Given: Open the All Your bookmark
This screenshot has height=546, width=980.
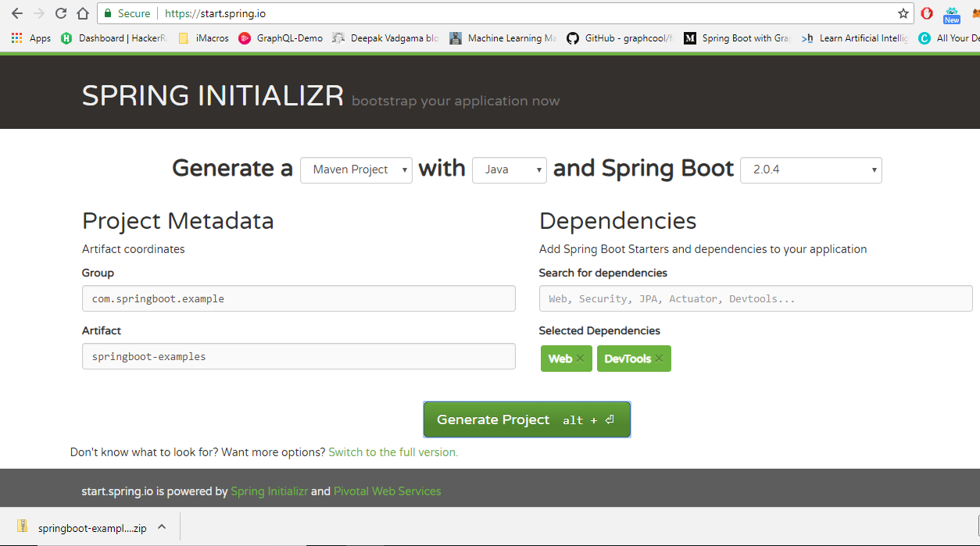Looking at the screenshot, I should tap(949, 38).
